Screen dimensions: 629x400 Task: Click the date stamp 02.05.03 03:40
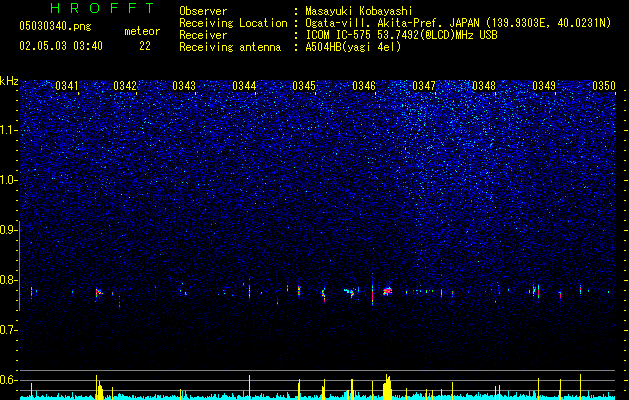tap(61, 46)
